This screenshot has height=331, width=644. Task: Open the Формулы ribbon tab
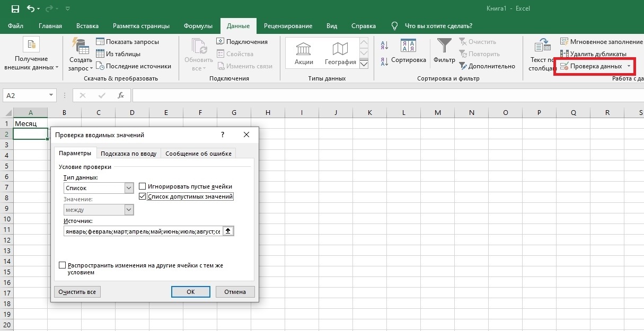[198, 26]
